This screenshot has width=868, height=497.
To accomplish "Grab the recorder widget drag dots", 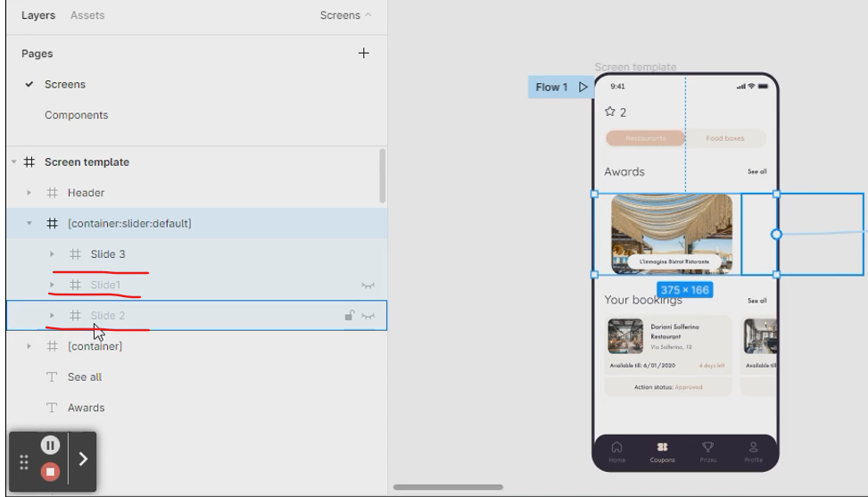I will pyautogui.click(x=24, y=462).
